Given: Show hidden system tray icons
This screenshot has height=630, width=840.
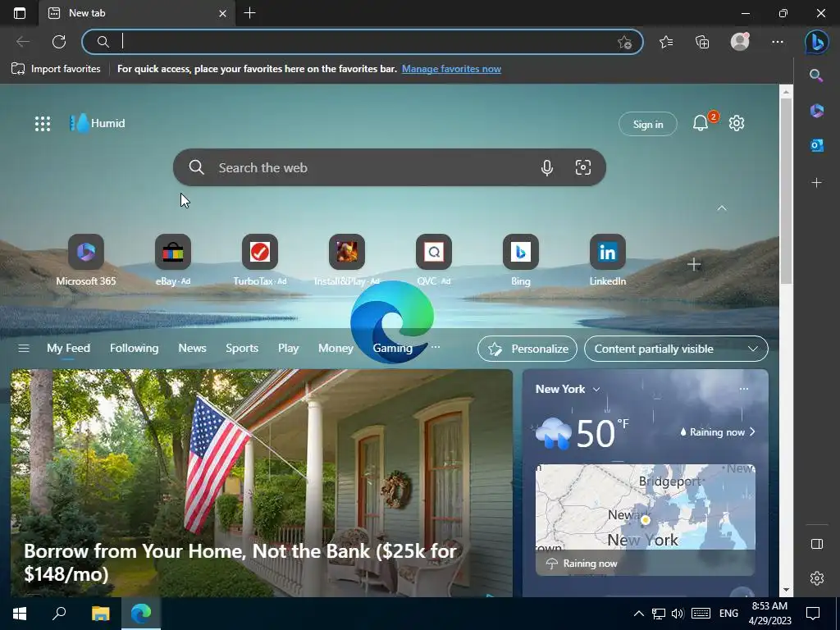Looking at the screenshot, I should coord(638,614).
